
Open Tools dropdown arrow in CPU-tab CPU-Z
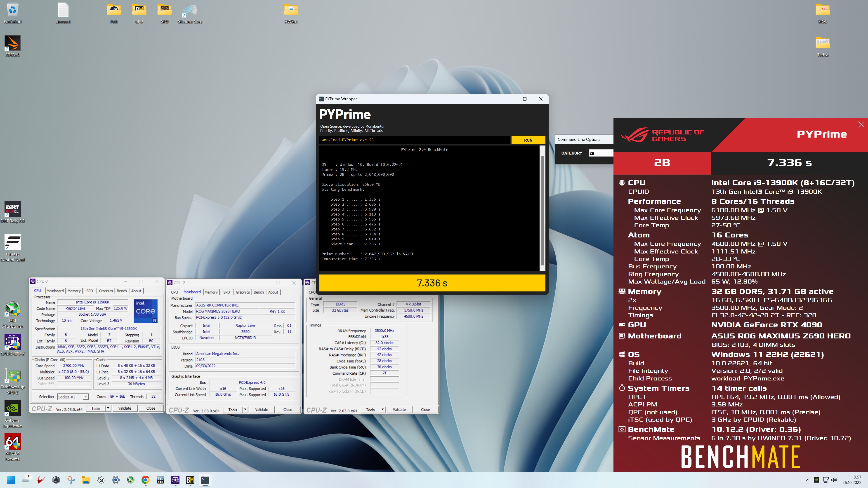(108, 408)
